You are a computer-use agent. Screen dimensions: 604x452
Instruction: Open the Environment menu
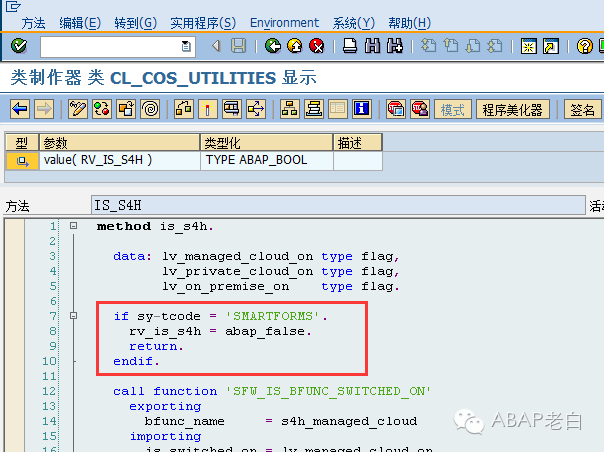[x=284, y=23]
